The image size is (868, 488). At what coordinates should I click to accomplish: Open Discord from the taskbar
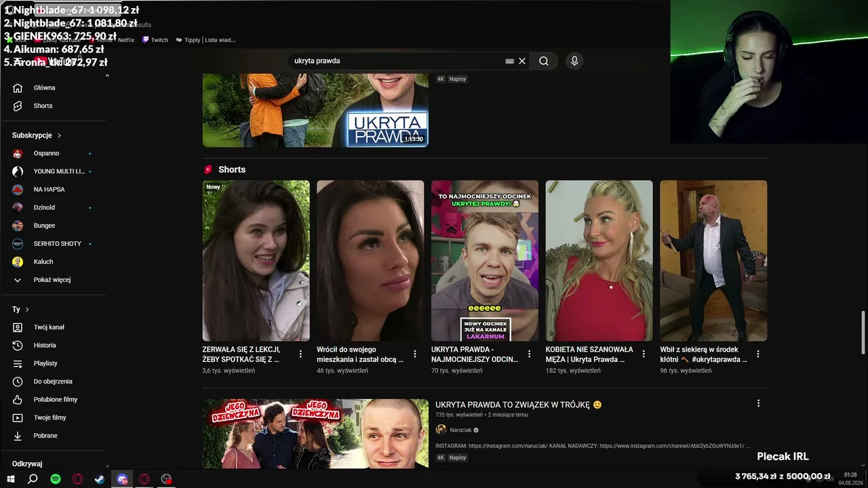(x=122, y=479)
